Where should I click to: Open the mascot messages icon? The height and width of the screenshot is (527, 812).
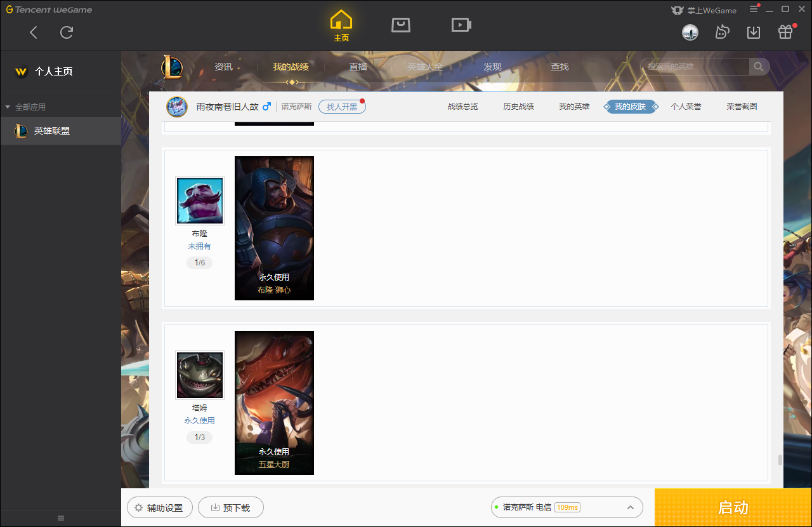pyautogui.click(x=722, y=32)
